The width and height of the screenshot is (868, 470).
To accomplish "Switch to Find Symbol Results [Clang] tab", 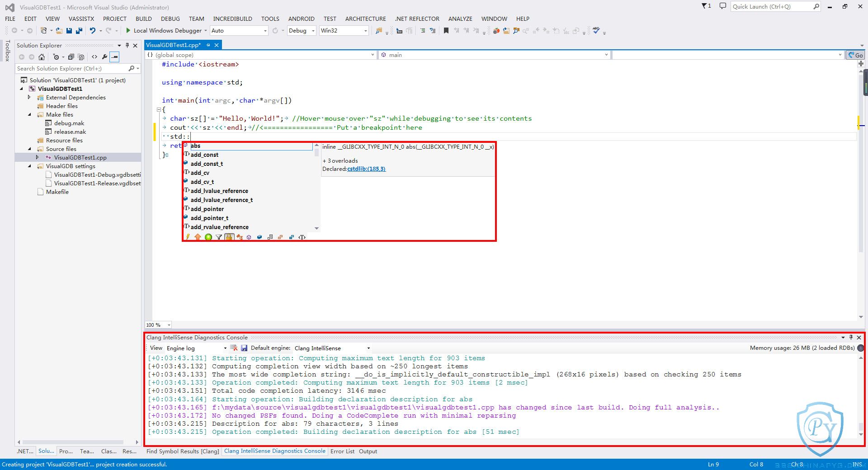I will [x=183, y=451].
